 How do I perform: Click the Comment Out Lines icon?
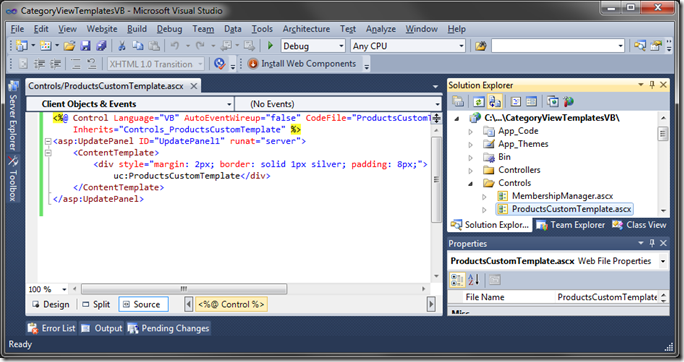76,64
